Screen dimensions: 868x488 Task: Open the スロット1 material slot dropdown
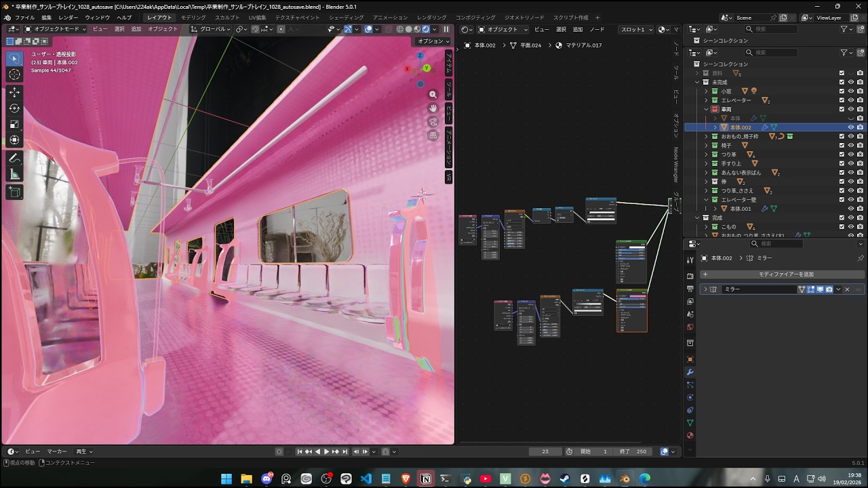tap(636, 29)
